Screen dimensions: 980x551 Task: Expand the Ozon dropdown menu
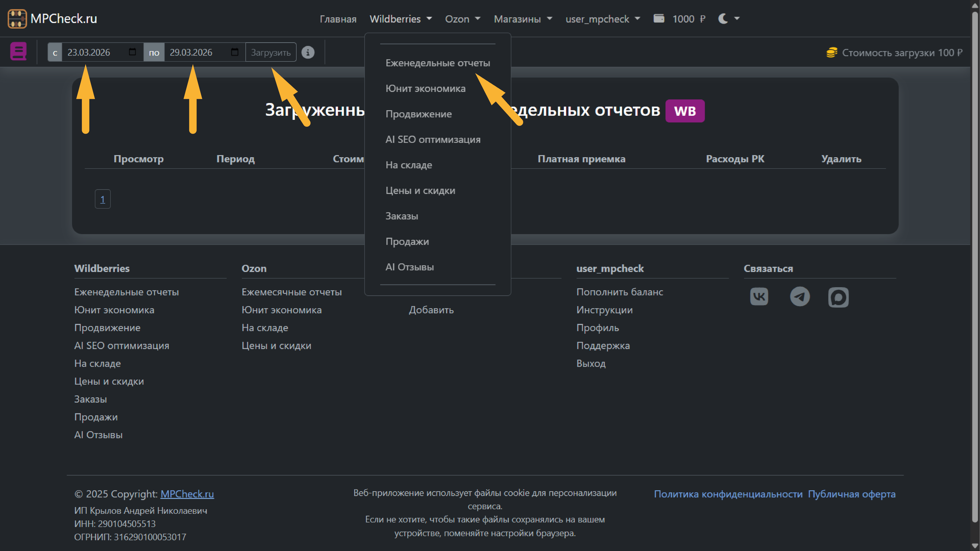point(462,19)
